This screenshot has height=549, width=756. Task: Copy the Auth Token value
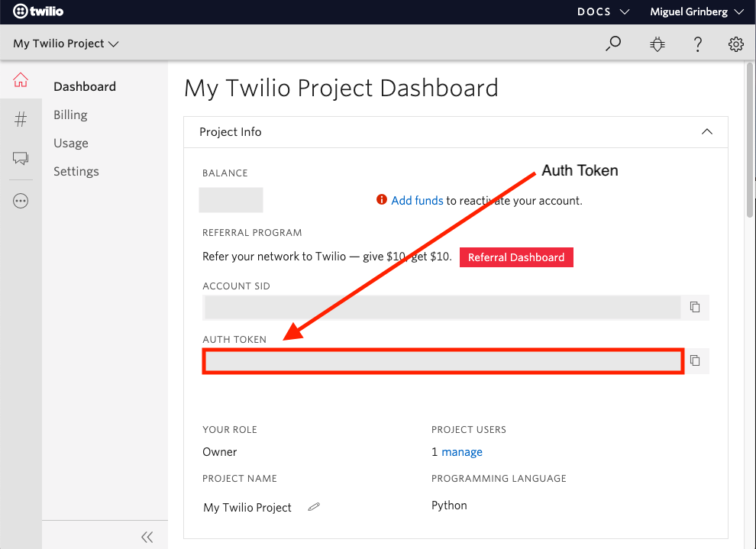tap(695, 360)
